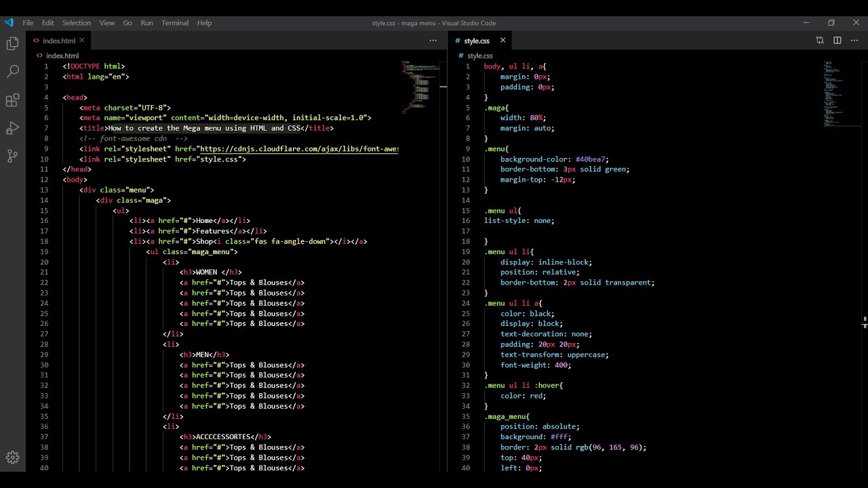Screen dimensions: 868x488
Task: Open the Explorer view in activity bar
Action: tap(12, 44)
